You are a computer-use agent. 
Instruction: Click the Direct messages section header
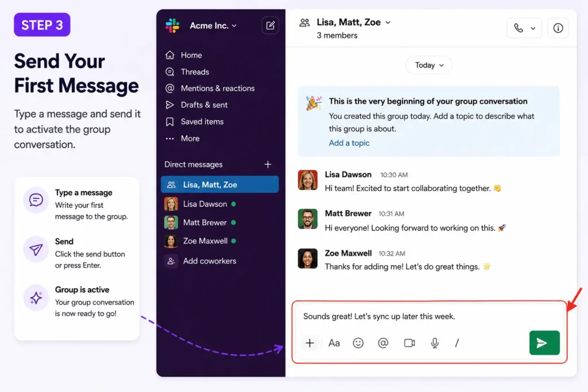194,164
